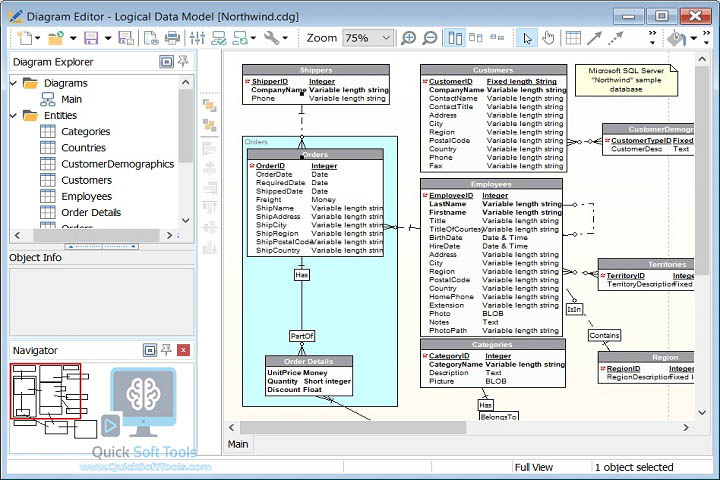Click the PartOf relationship label
This screenshot has width=720, height=480.
(302, 336)
